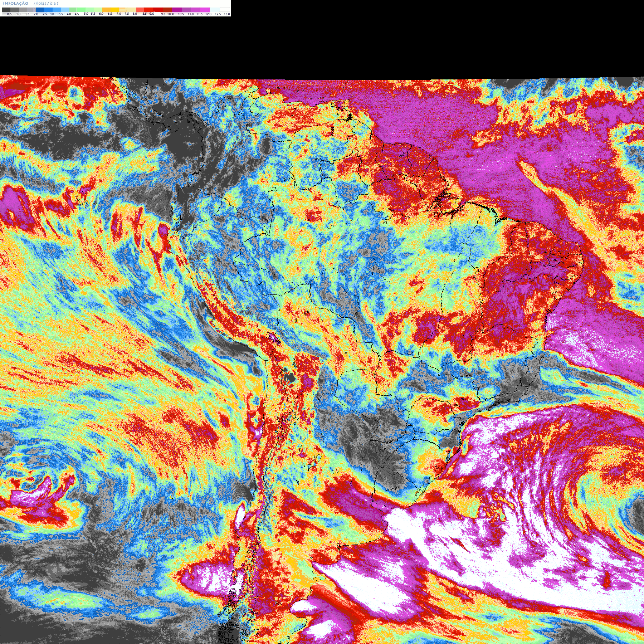Click the '12.5' scale value
644x644 pixels.
tap(218, 14)
